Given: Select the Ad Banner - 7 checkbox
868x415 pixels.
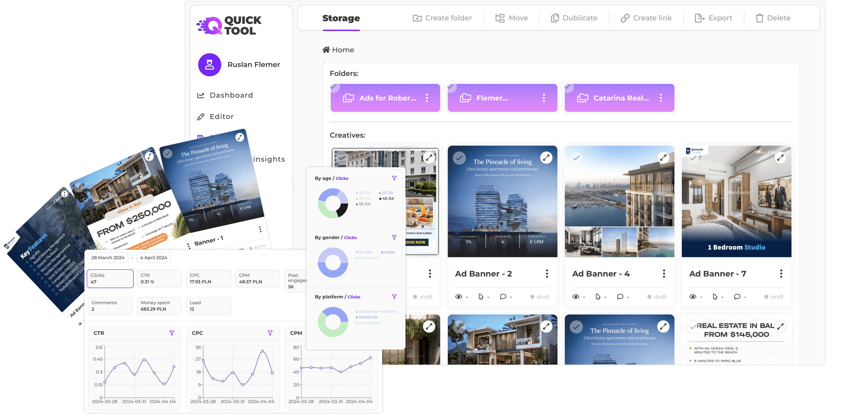Looking at the screenshot, I should pyautogui.click(x=693, y=158).
